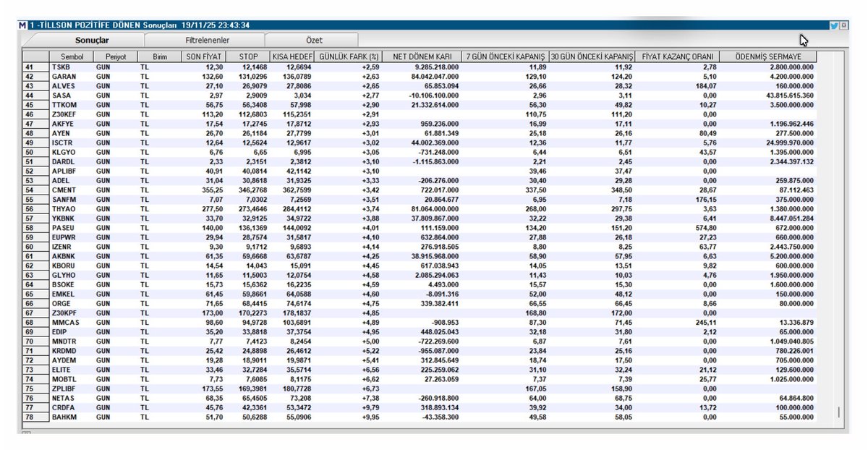Select the MOBTL symbol cell
Viewport: 868px width, 450px height.
(71, 380)
